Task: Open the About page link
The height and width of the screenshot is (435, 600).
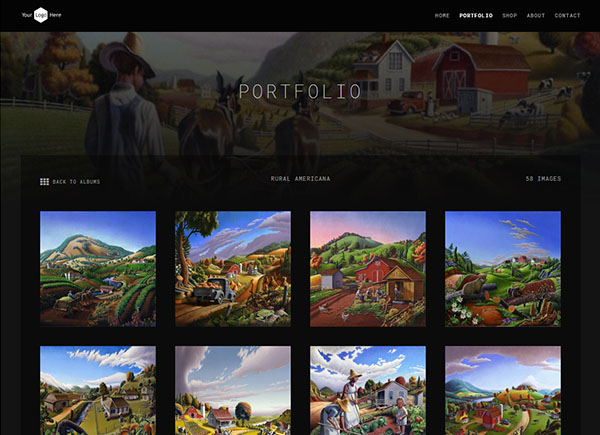Action: 535,16
